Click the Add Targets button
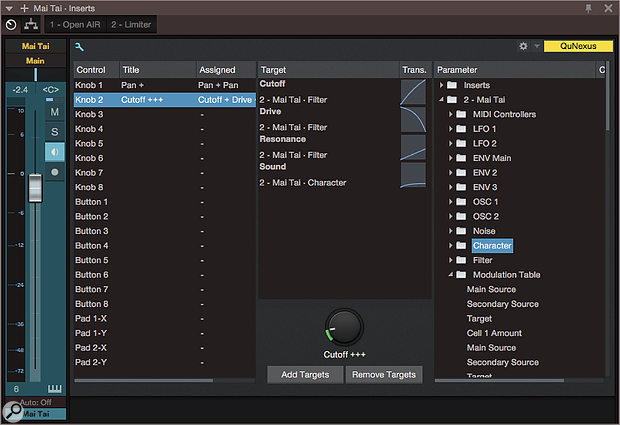 pyautogui.click(x=305, y=374)
